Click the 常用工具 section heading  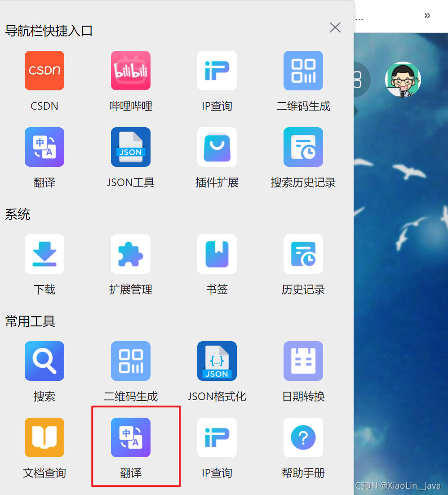coord(30,321)
